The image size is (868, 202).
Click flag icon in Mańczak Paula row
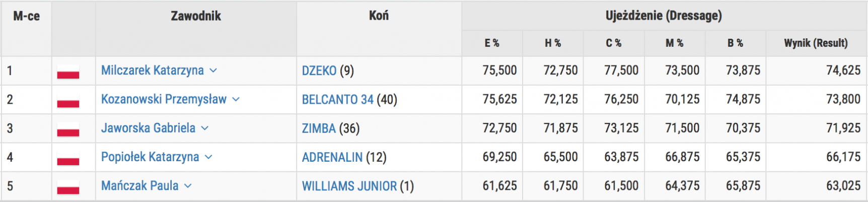[x=68, y=186]
